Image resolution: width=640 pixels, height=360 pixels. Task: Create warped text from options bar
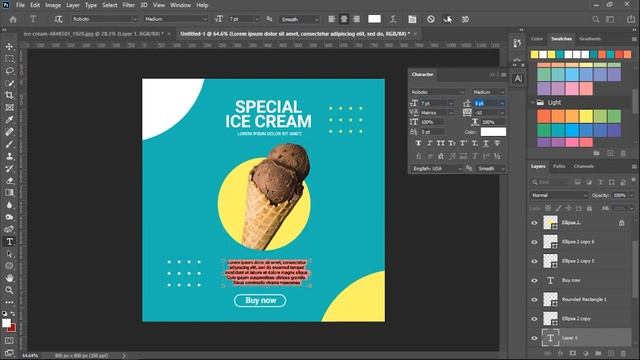click(393, 19)
